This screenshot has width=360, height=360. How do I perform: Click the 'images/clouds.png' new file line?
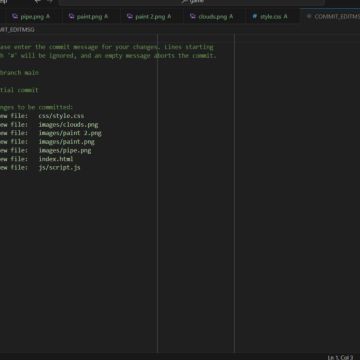49,125
